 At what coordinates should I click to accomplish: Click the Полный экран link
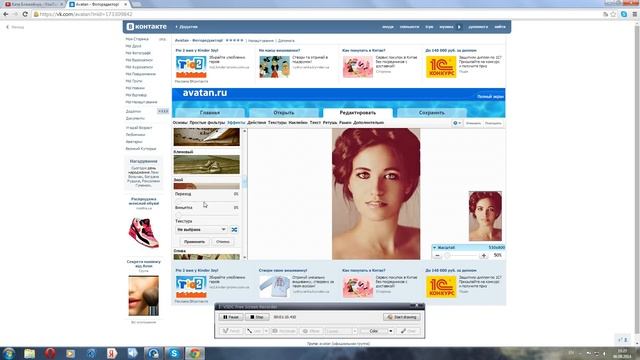[x=490, y=97]
